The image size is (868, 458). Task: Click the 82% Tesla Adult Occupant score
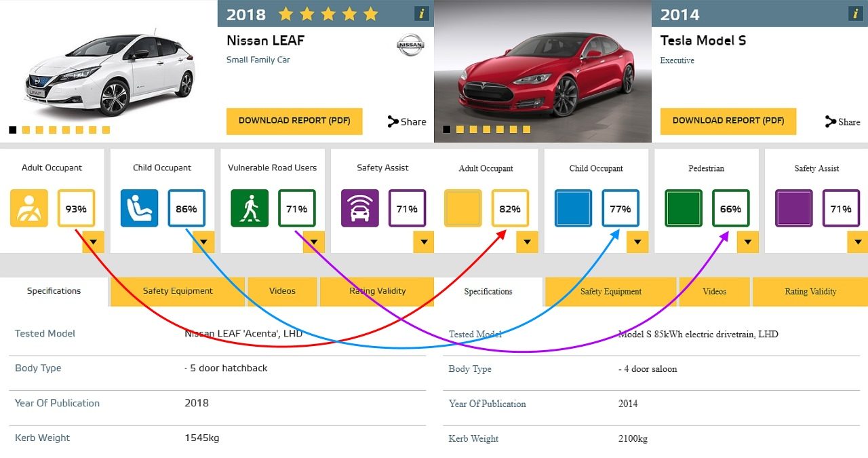coord(510,208)
